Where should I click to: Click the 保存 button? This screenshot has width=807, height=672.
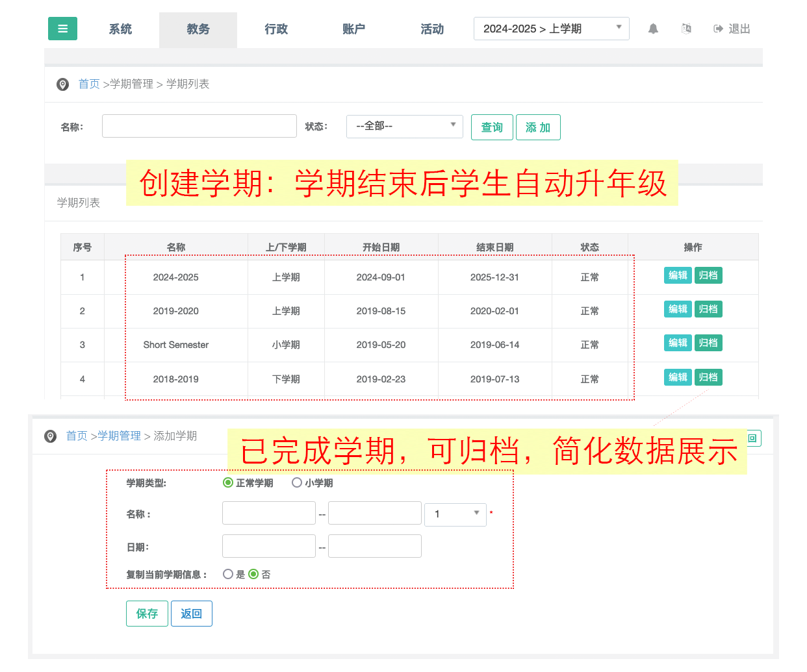(147, 614)
